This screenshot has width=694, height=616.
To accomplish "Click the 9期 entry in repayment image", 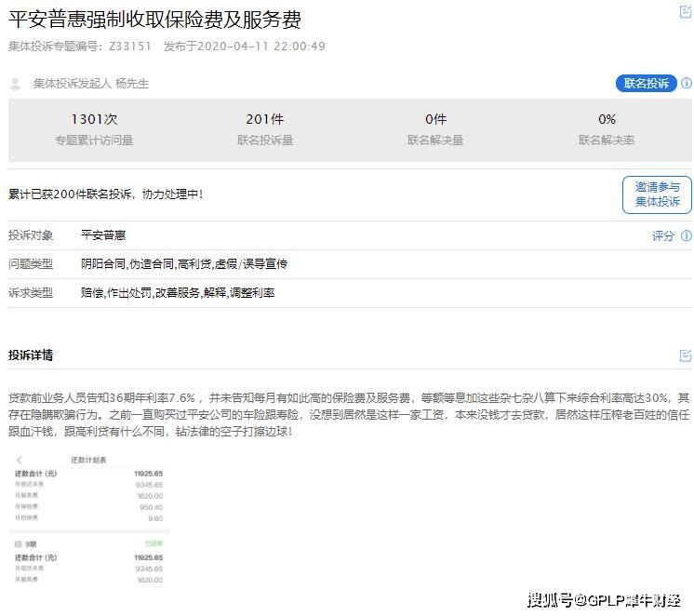I will tap(31, 543).
